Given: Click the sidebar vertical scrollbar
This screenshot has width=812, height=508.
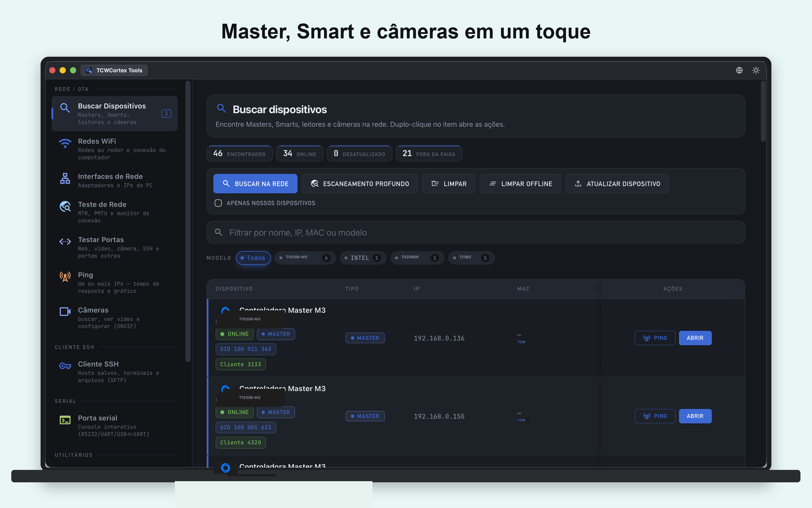Looking at the screenshot, I should tap(188, 221).
